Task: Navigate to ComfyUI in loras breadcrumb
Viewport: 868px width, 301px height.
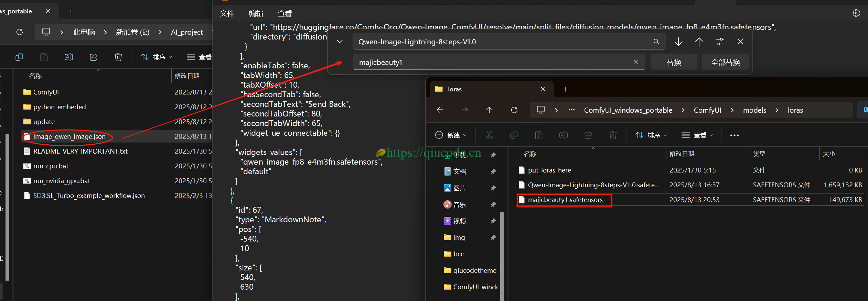Action: click(x=707, y=110)
